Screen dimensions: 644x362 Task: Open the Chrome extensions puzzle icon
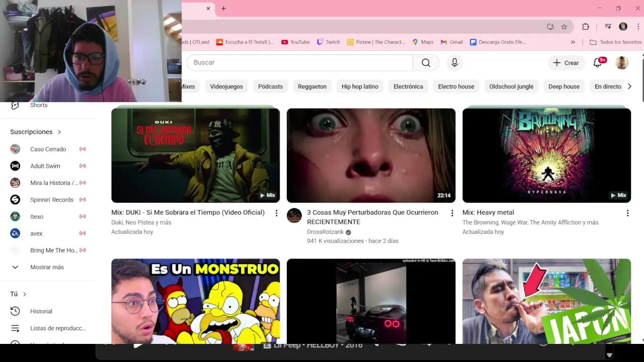coord(586,27)
